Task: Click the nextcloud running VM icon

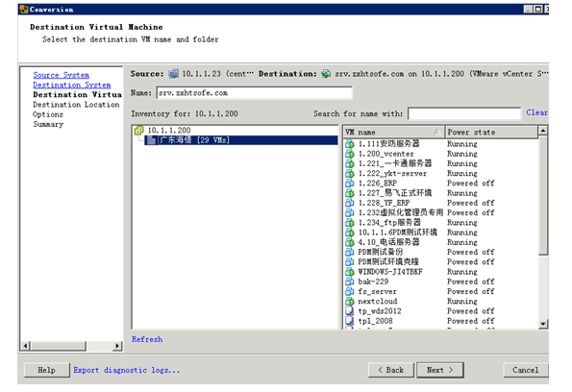Action: click(350, 302)
